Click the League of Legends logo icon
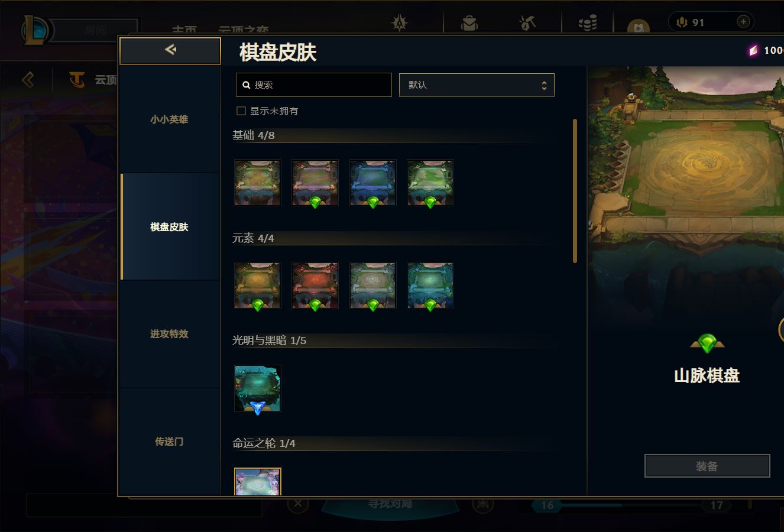The image size is (784, 532). [x=35, y=30]
